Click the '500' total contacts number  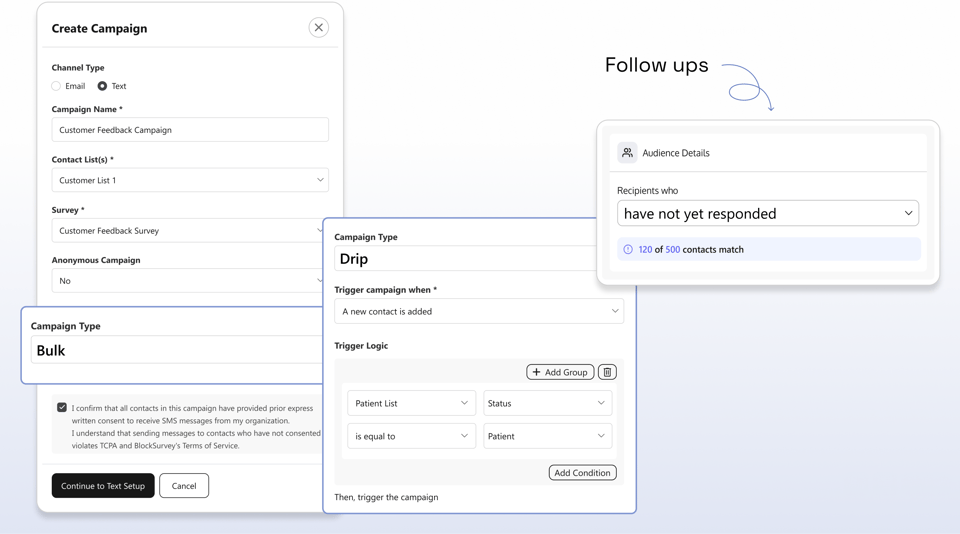click(672, 249)
